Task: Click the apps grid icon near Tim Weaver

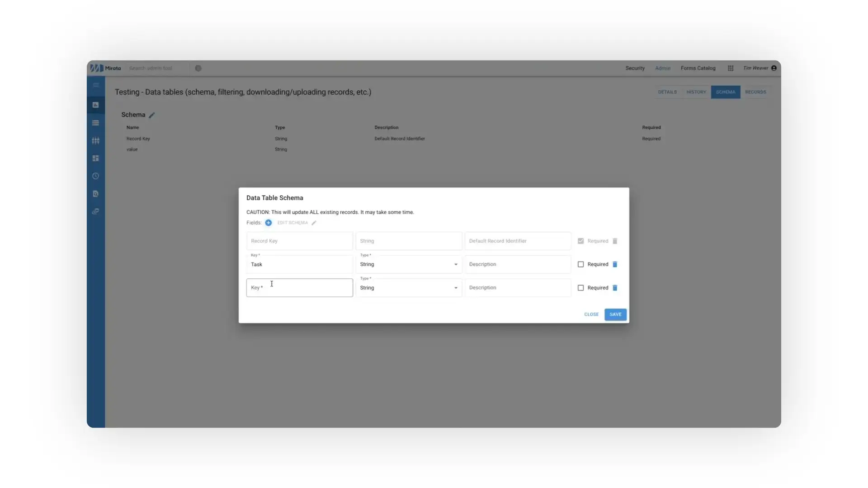Action: click(731, 68)
